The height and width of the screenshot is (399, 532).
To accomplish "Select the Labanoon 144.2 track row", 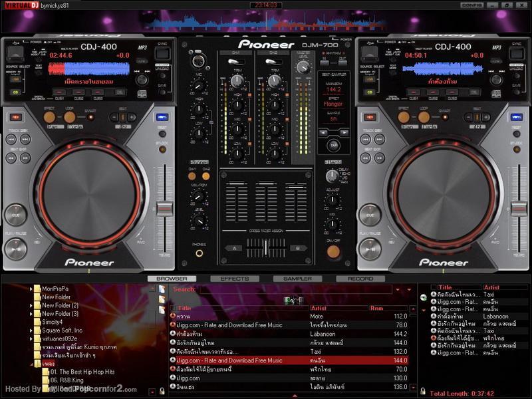I will pyautogui.click(x=289, y=334).
